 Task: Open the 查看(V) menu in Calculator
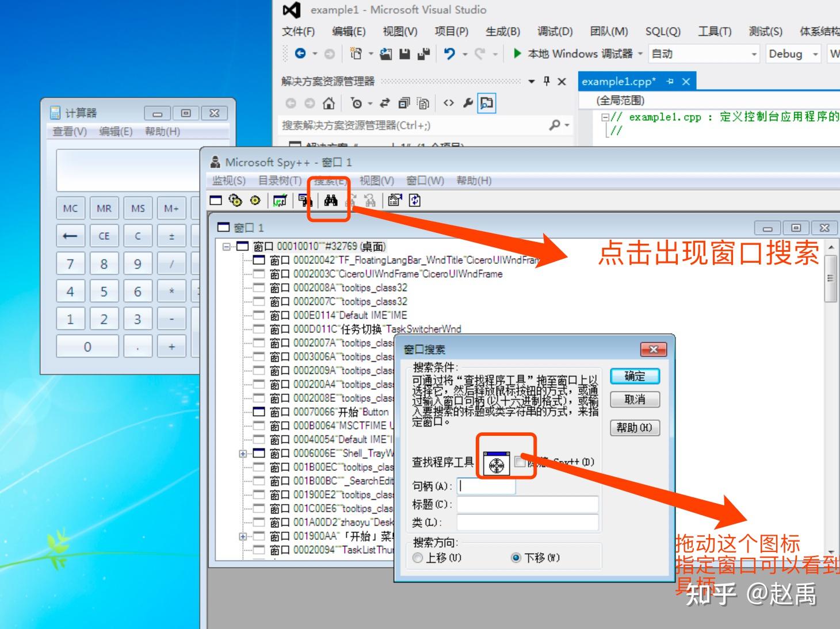[x=70, y=132]
